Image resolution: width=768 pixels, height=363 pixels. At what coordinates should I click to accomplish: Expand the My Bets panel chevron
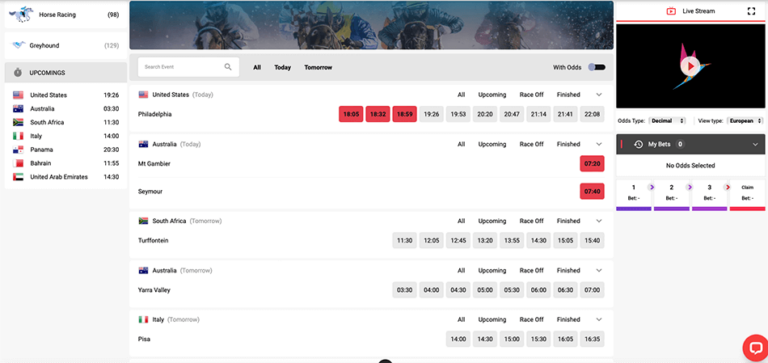click(x=755, y=145)
